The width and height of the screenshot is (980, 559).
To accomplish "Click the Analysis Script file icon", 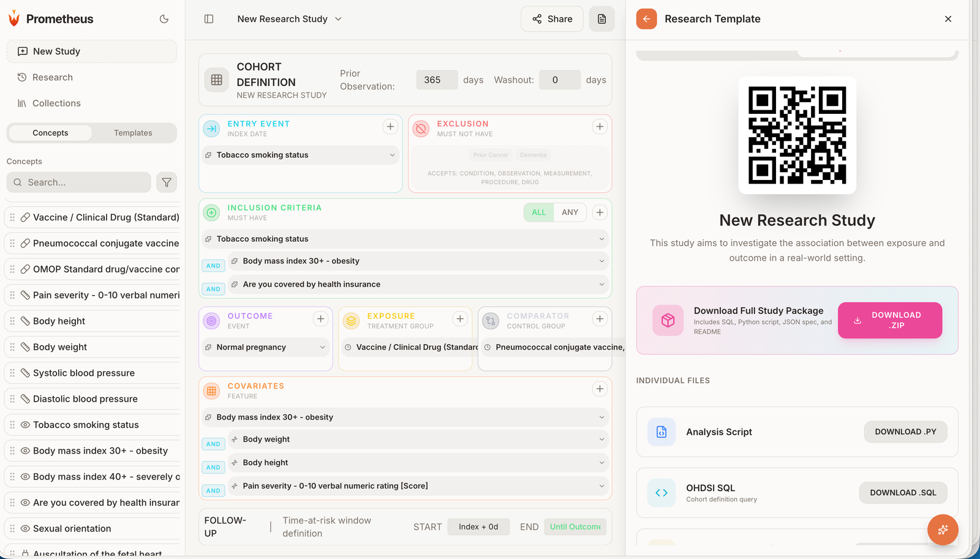I will pyautogui.click(x=661, y=432).
